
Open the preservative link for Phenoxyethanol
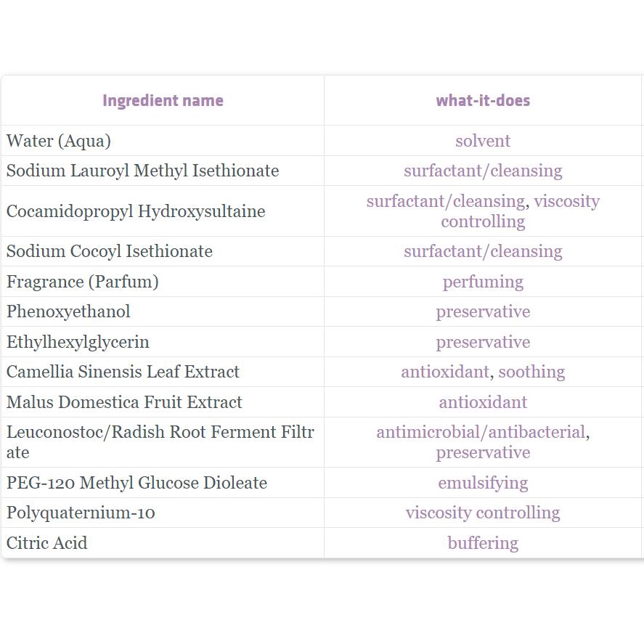coord(483,311)
